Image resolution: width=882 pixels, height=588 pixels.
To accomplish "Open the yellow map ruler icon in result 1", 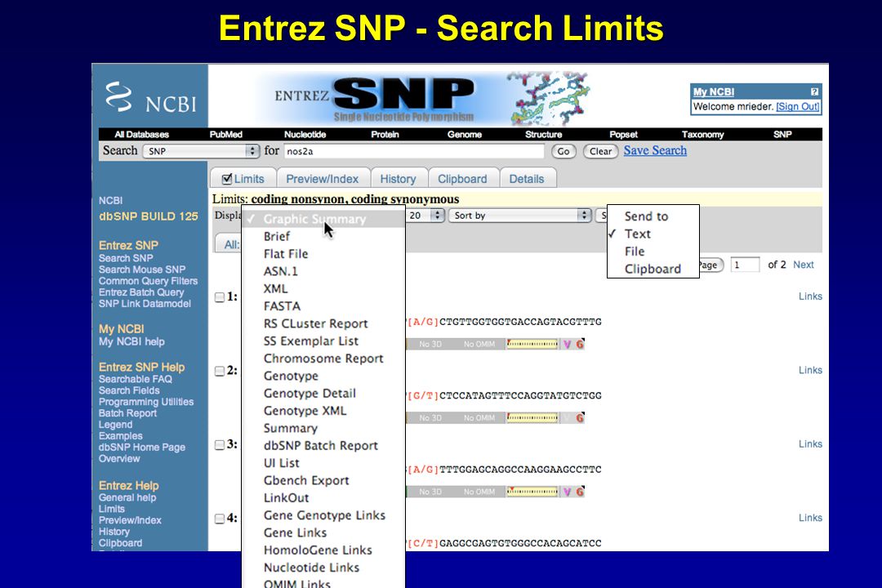I will [532, 344].
